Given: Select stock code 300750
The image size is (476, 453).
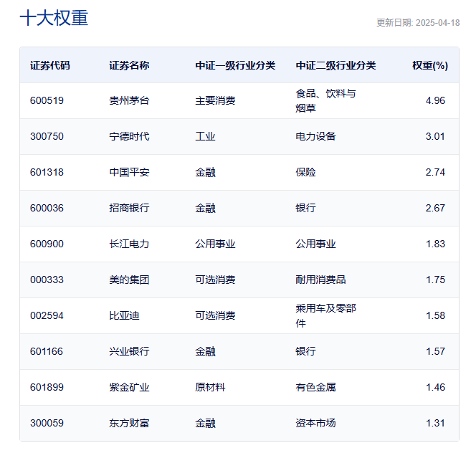Looking at the screenshot, I should pos(47,136).
